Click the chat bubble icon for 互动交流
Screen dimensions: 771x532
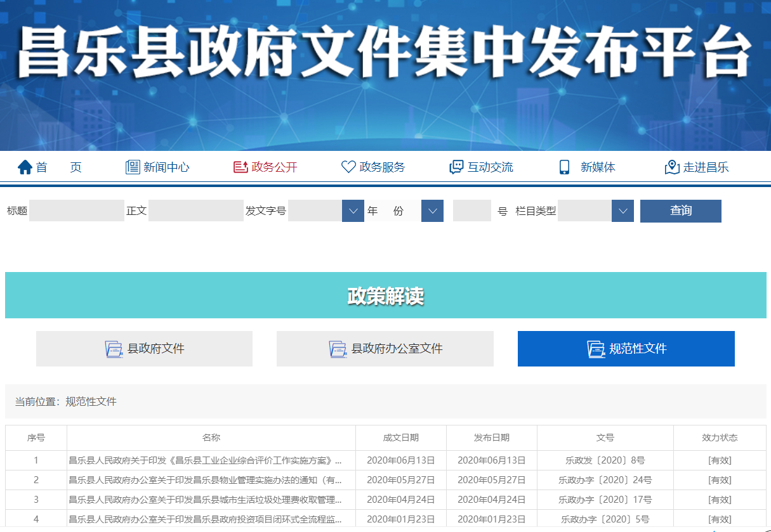(456, 167)
